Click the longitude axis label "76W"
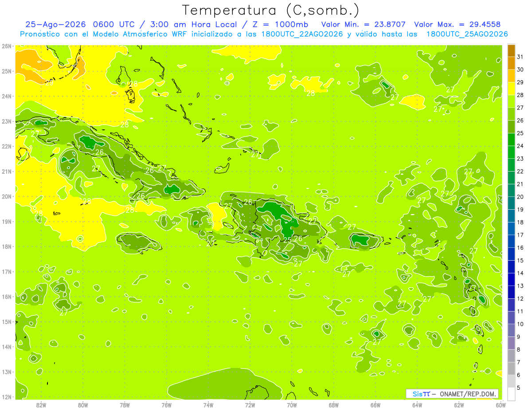Image resolution: width=532 pixels, height=411 pixels. [167, 405]
